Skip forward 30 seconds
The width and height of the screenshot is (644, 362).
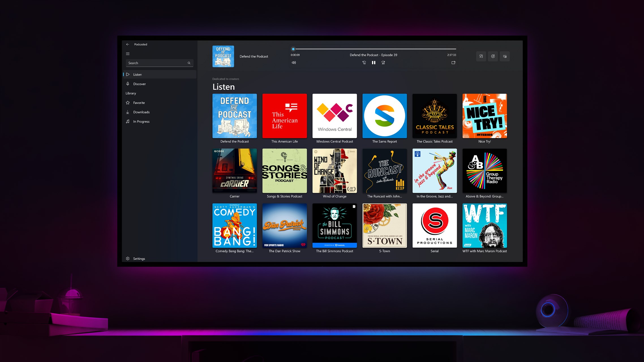(383, 63)
